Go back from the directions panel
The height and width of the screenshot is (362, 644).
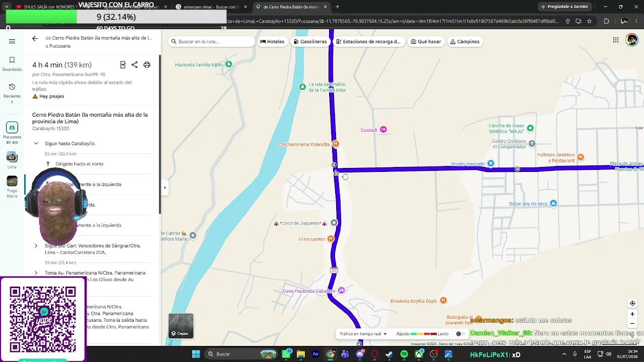[35, 38]
